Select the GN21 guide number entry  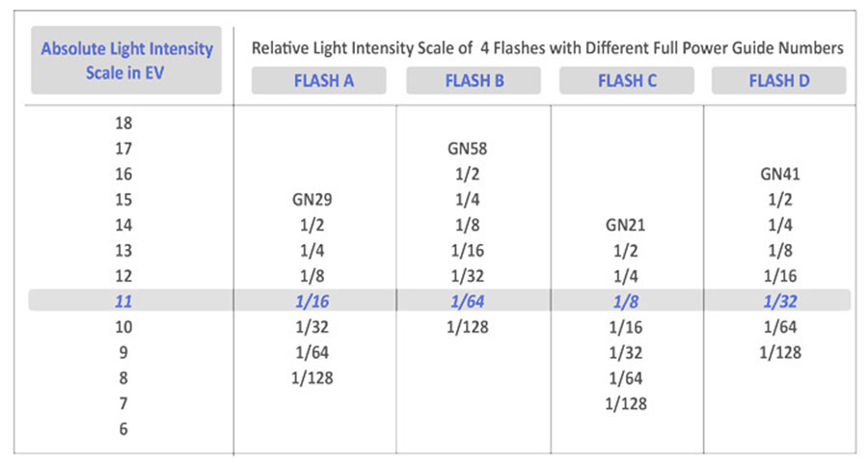click(626, 225)
